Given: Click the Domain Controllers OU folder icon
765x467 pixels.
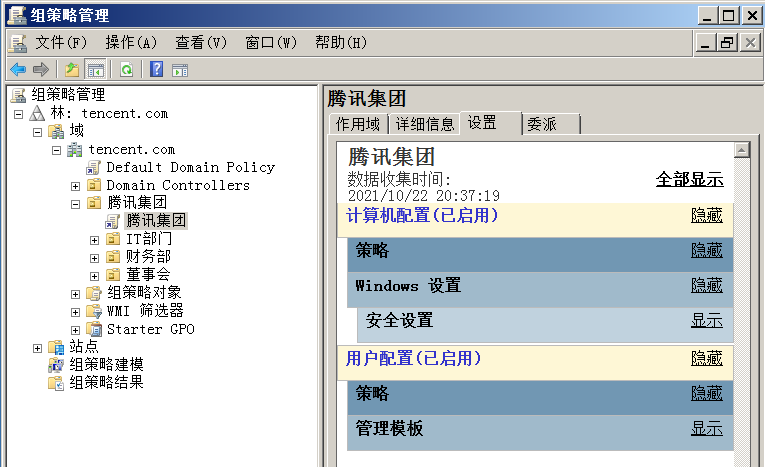Looking at the screenshot, I should click(x=94, y=185).
